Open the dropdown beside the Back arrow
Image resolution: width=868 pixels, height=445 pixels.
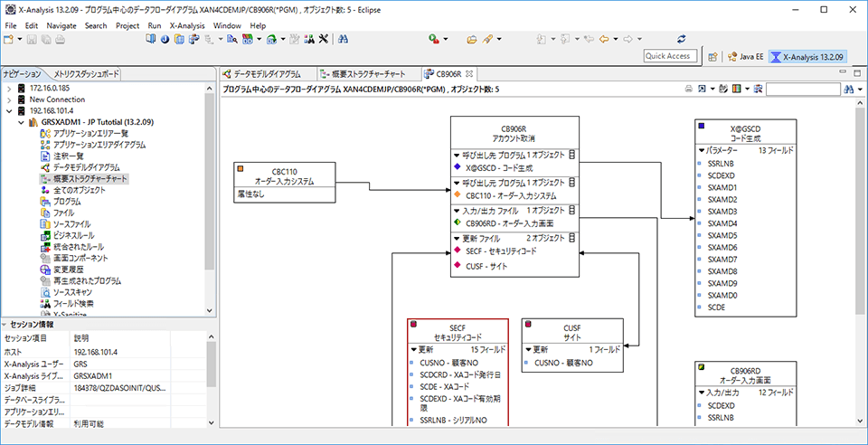tap(615, 39)
